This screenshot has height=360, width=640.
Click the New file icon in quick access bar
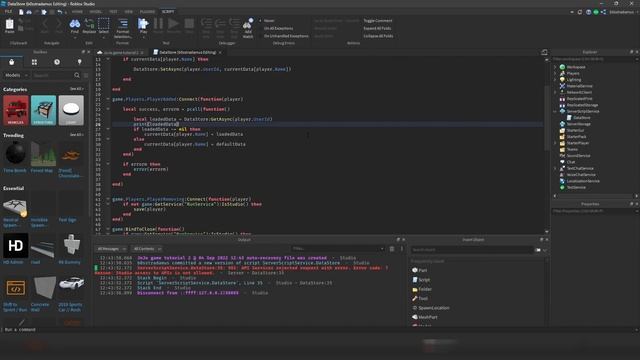(21, 12)
